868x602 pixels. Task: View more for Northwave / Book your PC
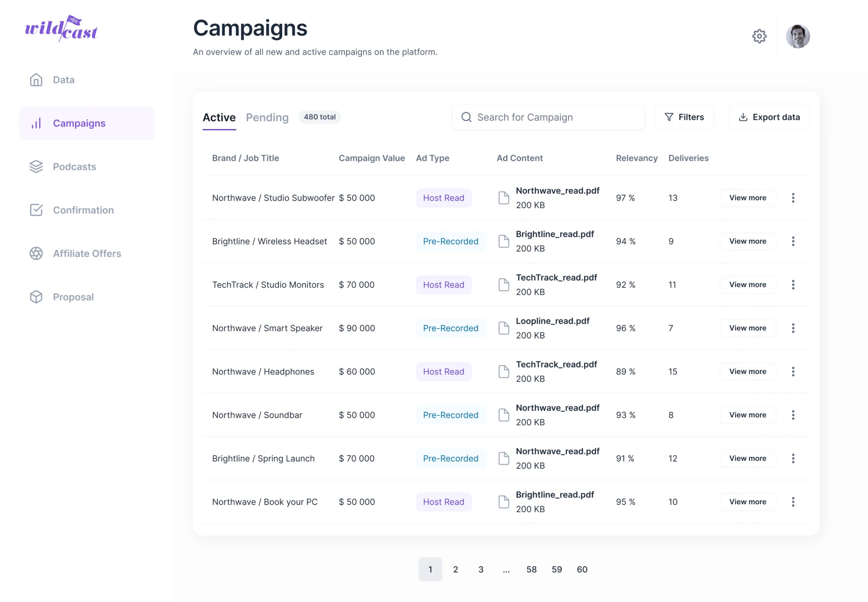748,502
